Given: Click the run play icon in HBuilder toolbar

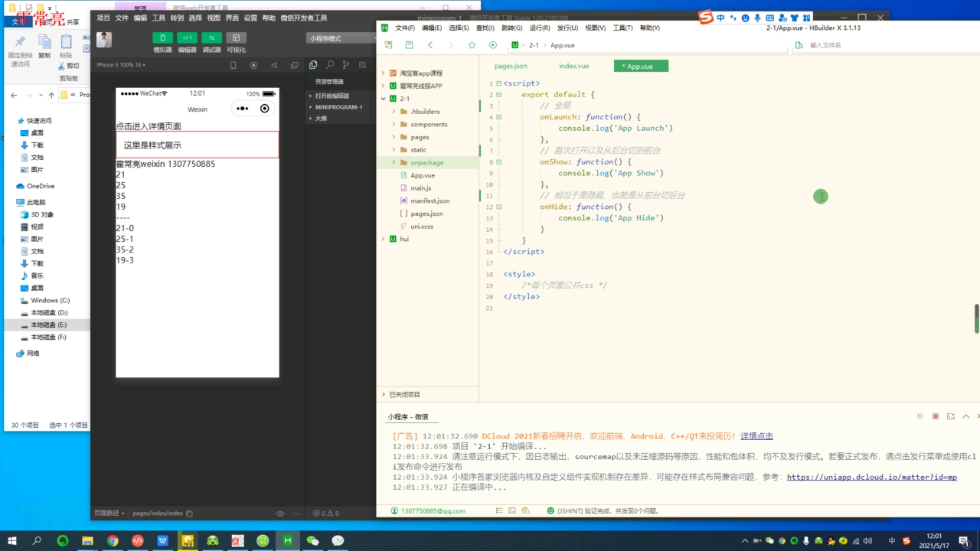Looking at the screenshot, I should pyautogui.click(x=492, y=45).
